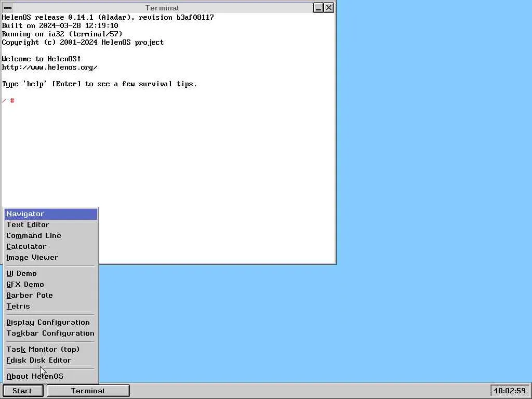Screen dimensions: 532x399
Task: Open Navigator from the Start menu
Action: [x=51, y=214]
